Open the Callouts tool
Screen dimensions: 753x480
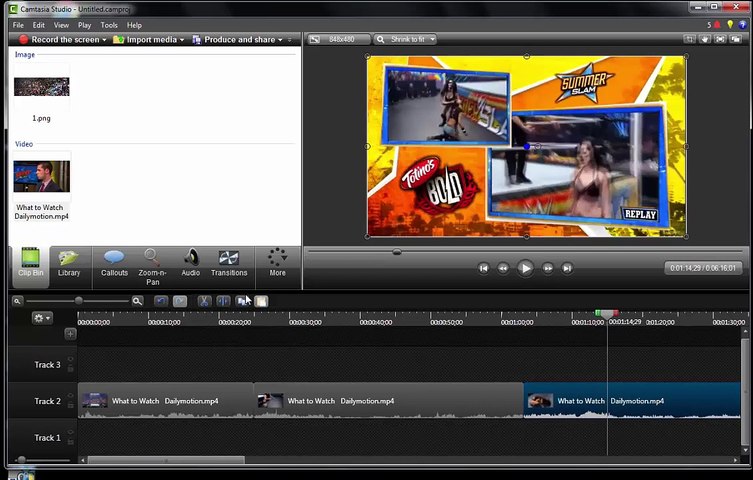(x=114, y=264)
